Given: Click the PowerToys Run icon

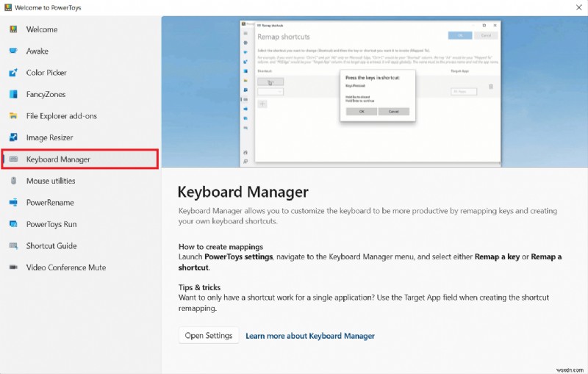Looking at the screenshot, I should coord(13,224).
